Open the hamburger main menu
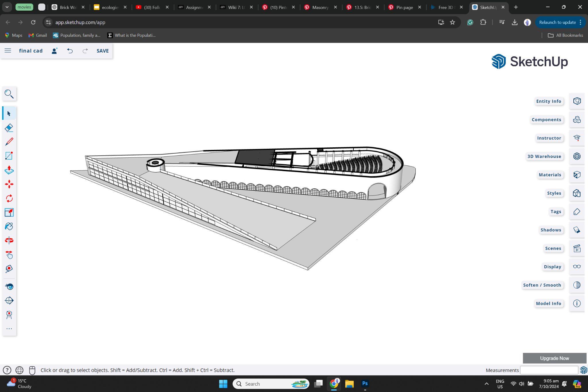588x392 pixels. click(x=8, y=51)
